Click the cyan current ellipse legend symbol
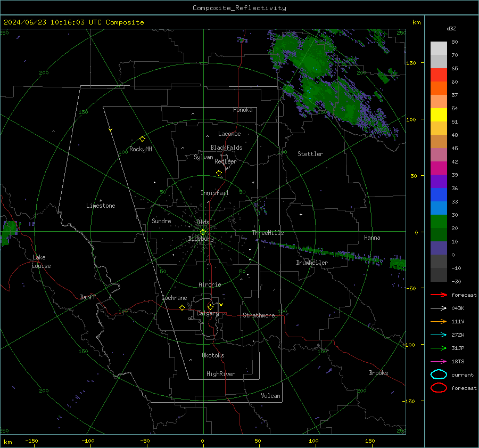The width and height of the screenshot is (479, 448). click(439, 374)
